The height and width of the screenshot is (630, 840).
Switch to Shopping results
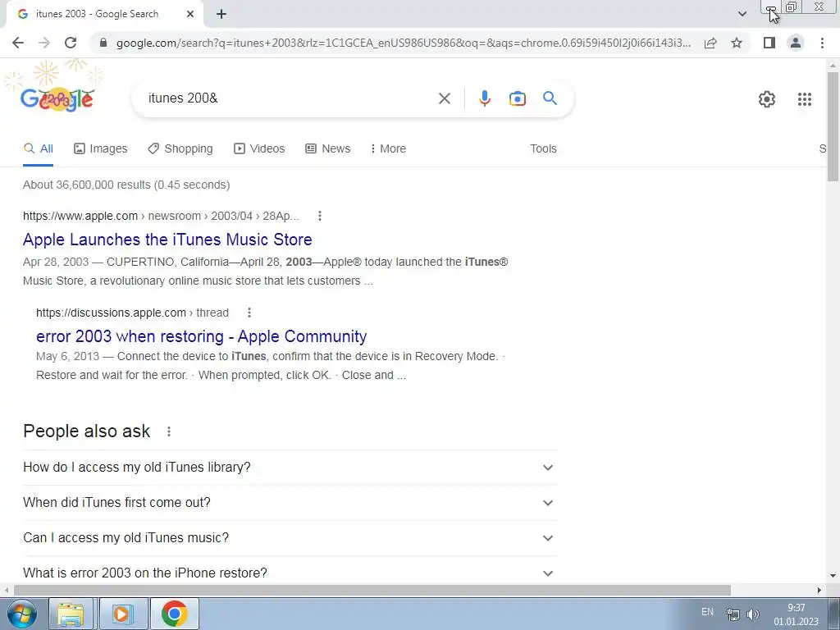(x=180, y=149)
